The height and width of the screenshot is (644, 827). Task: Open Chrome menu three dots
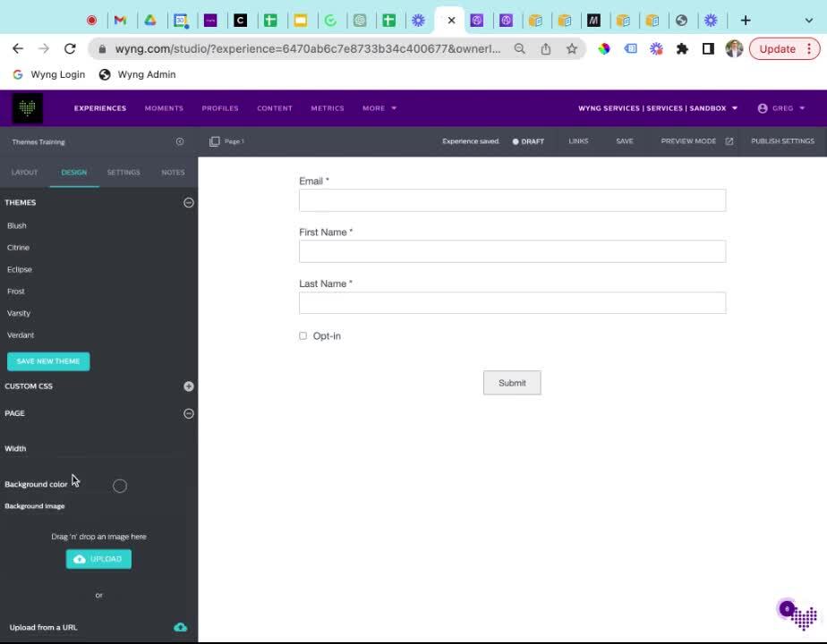809,48
